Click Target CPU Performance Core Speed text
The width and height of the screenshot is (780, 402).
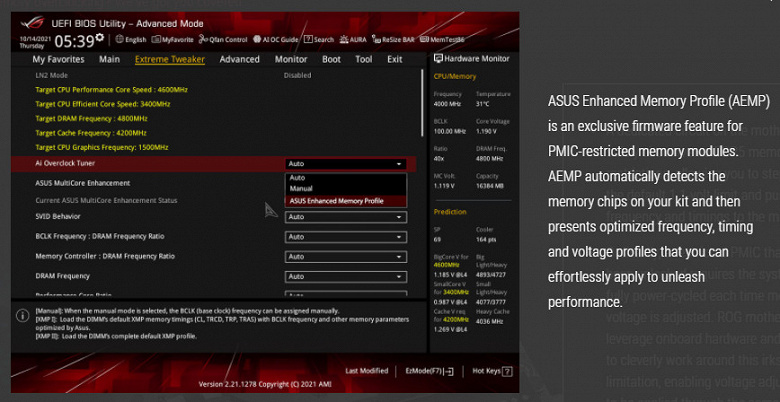pos(111,90)
